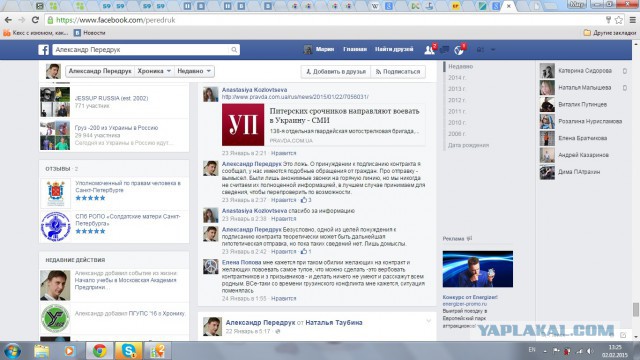
Task: Open Другие закладки bookmarks folder
Action: [610, 33]
